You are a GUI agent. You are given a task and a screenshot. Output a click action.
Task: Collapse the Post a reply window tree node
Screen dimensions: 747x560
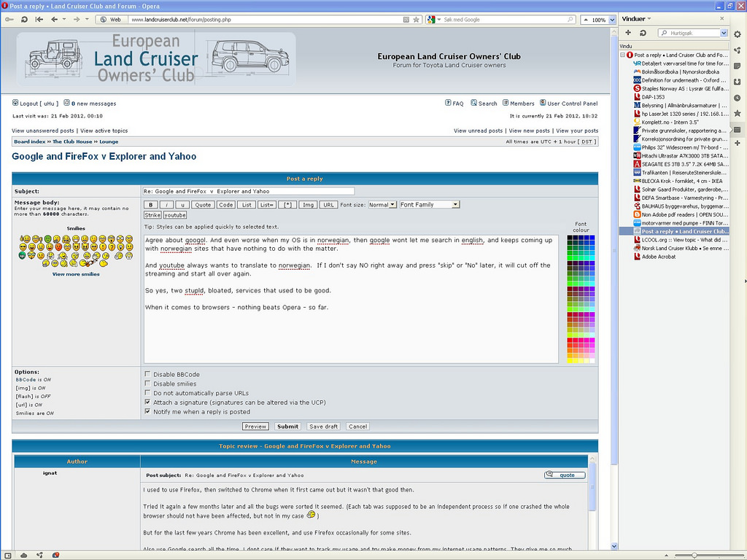(x=622, y=55)
